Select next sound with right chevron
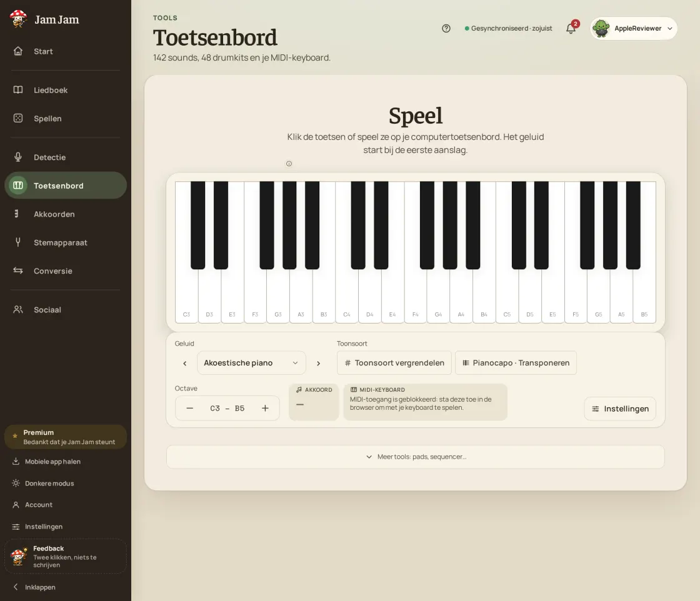The height and width of the screenshot is (601, 700). [x=318, y=363]
